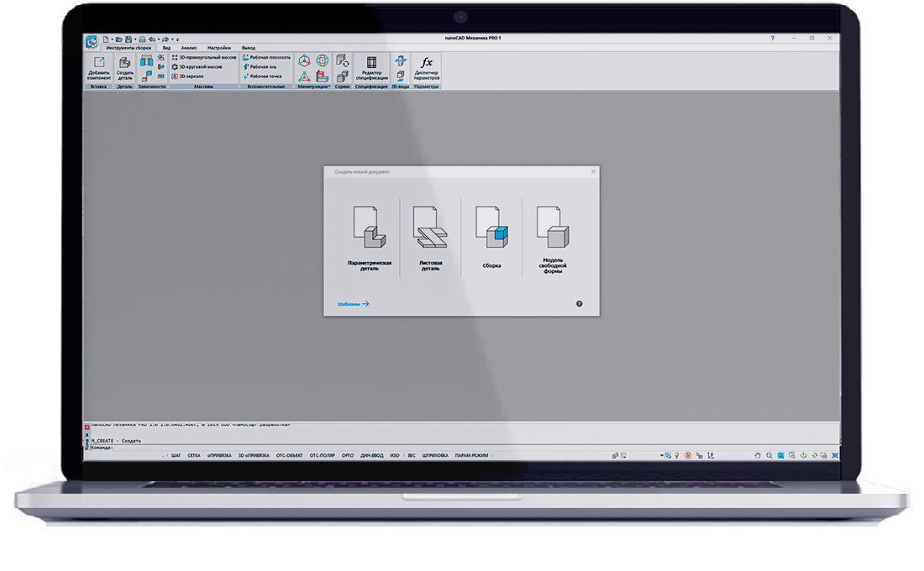Switch to the Анализ ribbon tab

tap(189, 48)
